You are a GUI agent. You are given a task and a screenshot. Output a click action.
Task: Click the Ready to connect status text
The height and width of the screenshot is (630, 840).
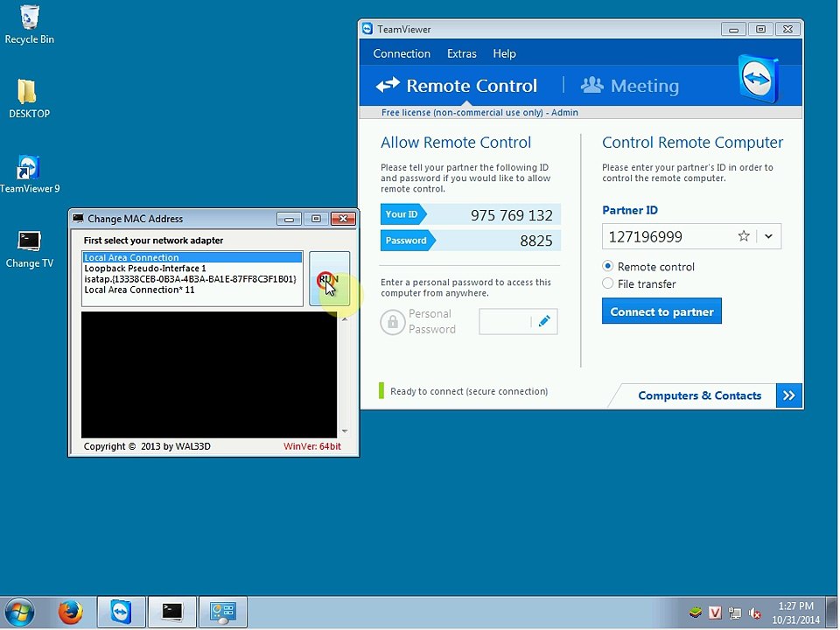(469, 392)
